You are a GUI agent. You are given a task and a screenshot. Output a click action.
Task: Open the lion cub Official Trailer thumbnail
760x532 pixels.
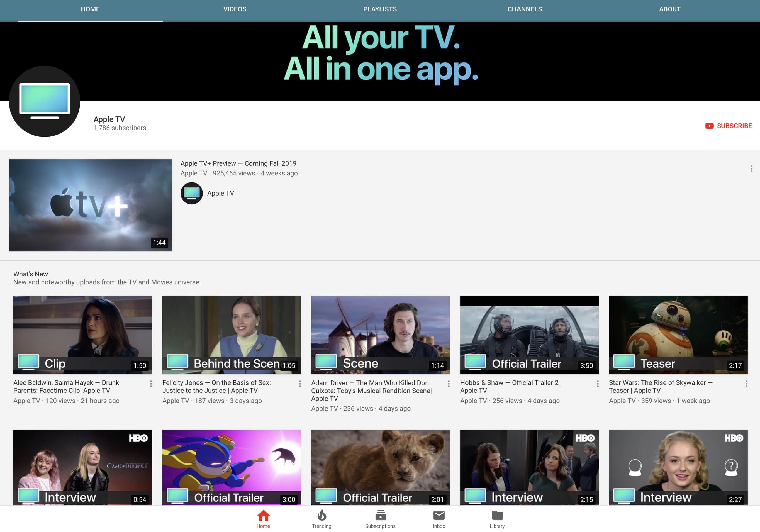coord(380,467)
